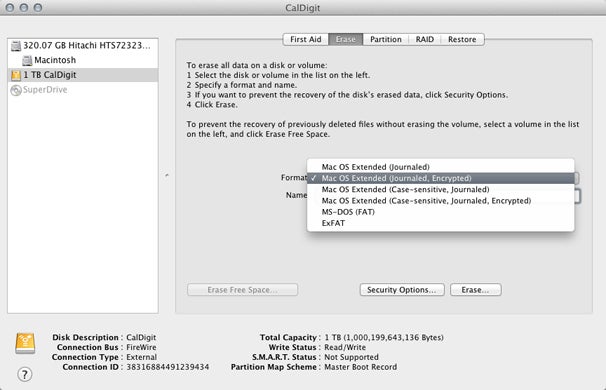Click the orange CalDigit FireWire drive icon
606x390 pixels.
click(16, 75)
